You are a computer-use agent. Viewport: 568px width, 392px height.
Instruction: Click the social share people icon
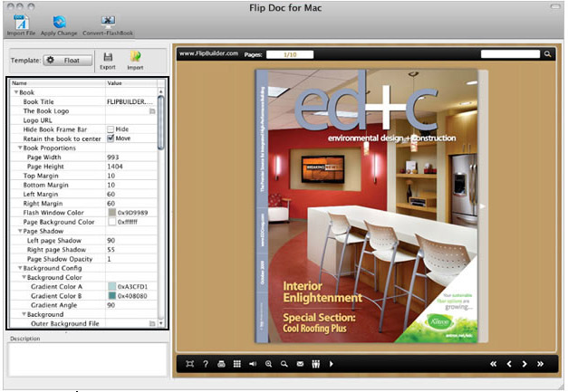click(316, 364)
